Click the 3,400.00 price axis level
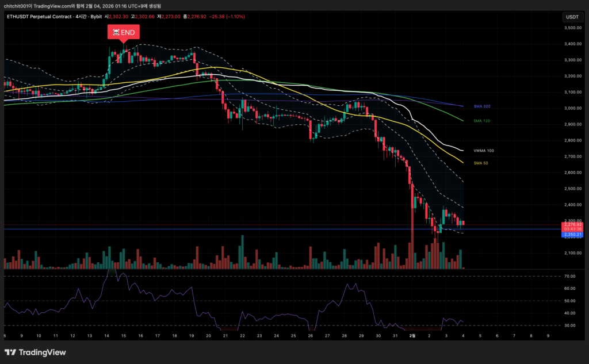This screenshot has height=364, width=589. click(572, 44)
